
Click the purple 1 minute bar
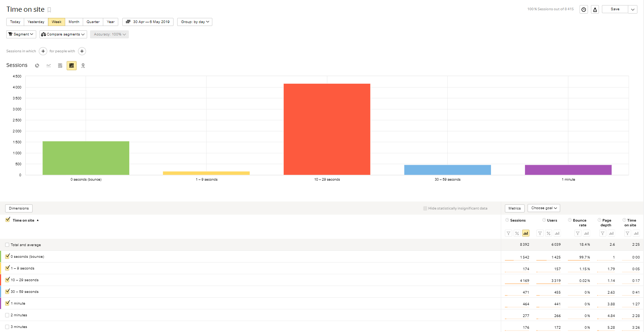(x=568, y=170)
